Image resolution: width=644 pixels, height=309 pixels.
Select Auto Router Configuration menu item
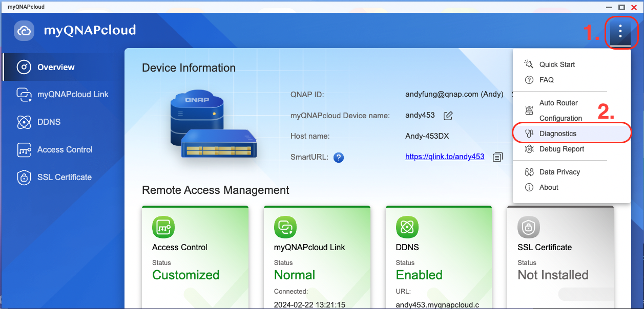click(560, 111)
